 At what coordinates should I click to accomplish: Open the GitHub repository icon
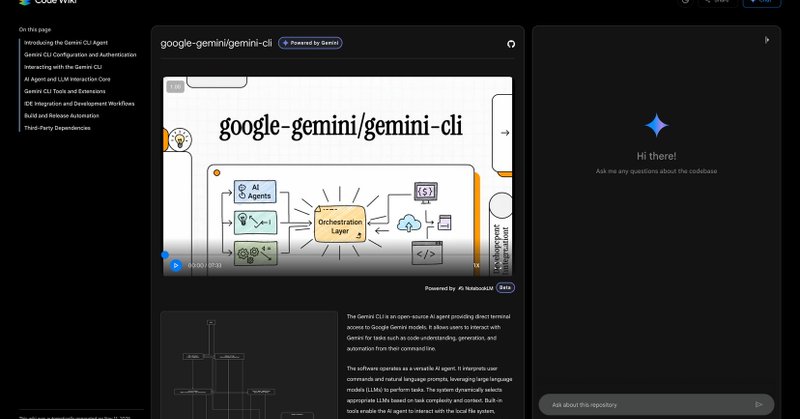point(511,44)
